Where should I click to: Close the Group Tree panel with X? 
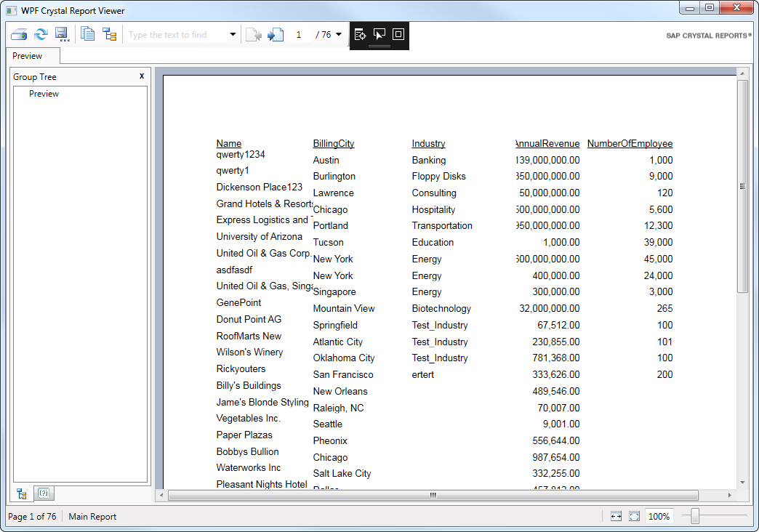click(x=142, y=76)
